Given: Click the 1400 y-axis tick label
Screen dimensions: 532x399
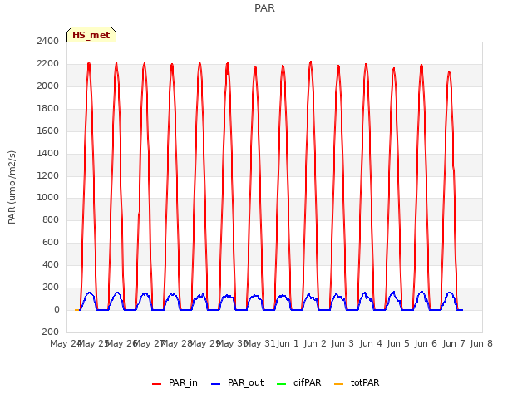Looking at the screenshot, I should [x=48, y=153].
